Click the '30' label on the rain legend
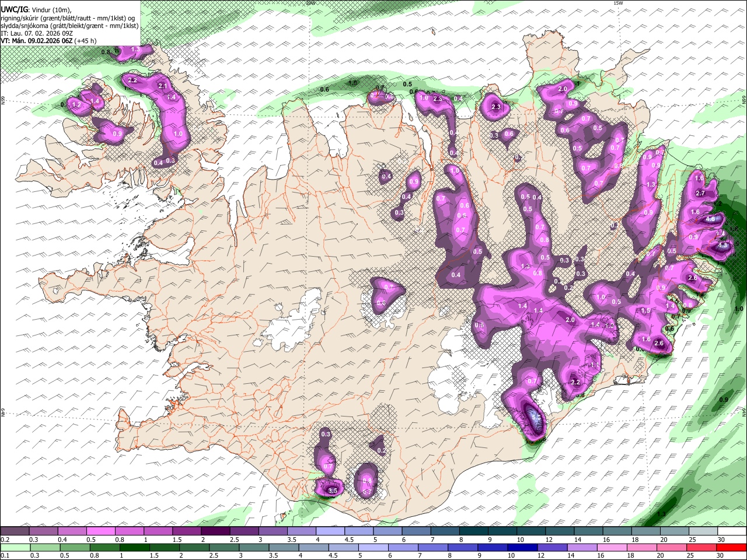Viewport: 747px width, 560px height. click(x=720, y=555)
